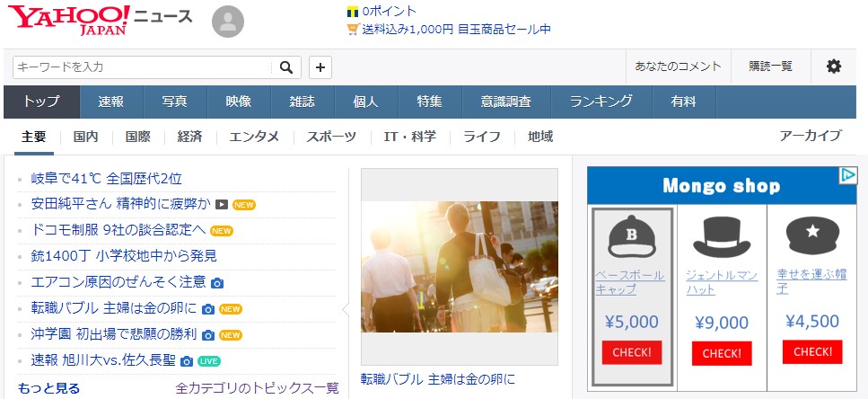Switch to the スポーツ category
This screenshot has height=399, width=868.
pos(331,137)
